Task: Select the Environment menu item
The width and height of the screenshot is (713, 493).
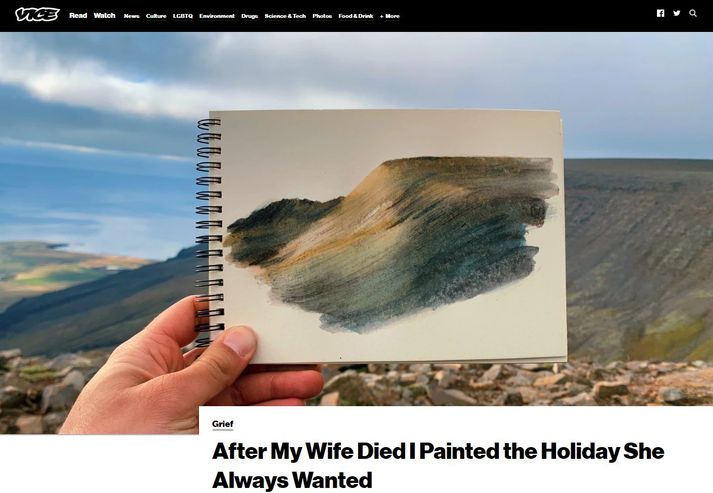Action: coord(216,16)
